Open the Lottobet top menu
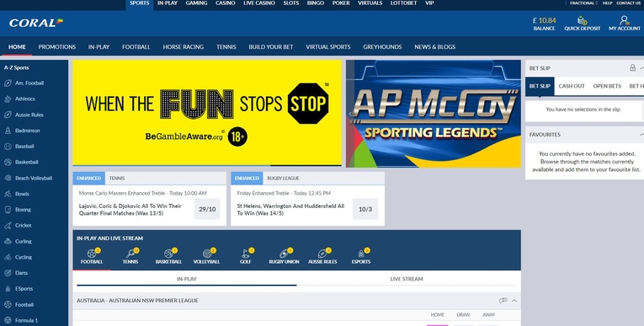This screenshot has width=644, height=326. tap(404, 3)
